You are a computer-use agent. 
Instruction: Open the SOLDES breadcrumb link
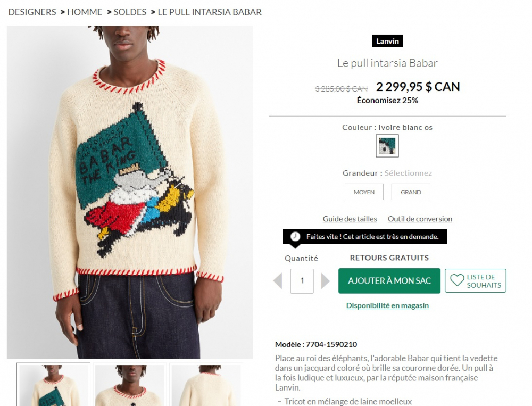tap(130, 12)
